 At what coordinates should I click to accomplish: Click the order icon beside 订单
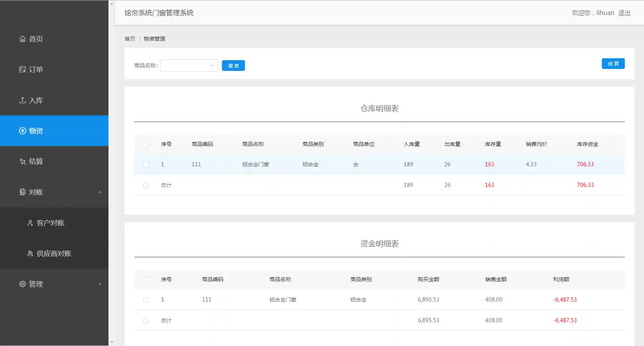pos(23,69)
